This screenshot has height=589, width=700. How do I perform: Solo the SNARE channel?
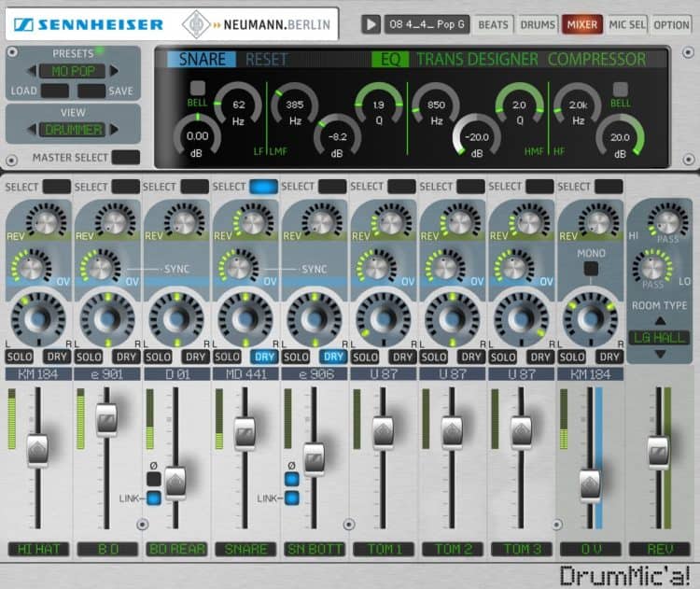227,357
